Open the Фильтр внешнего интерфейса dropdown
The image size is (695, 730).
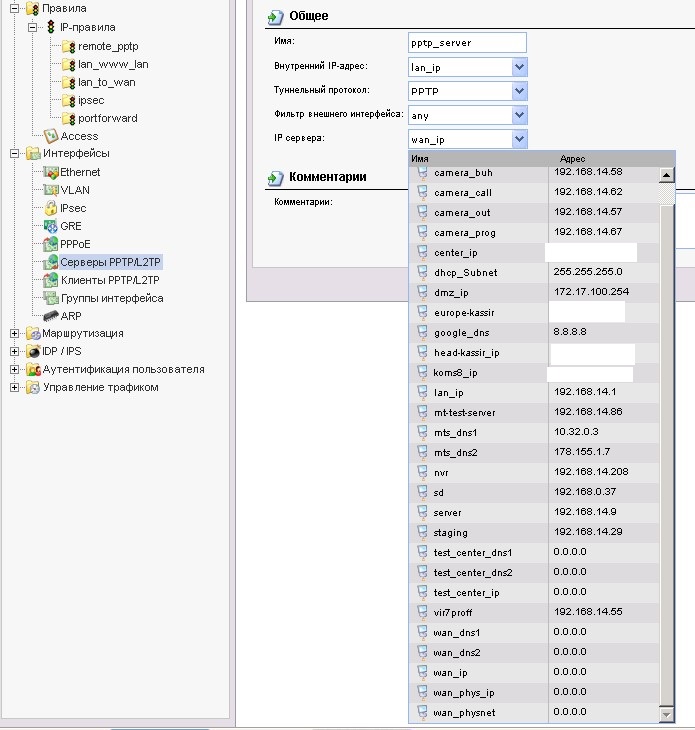click(519, 115)
